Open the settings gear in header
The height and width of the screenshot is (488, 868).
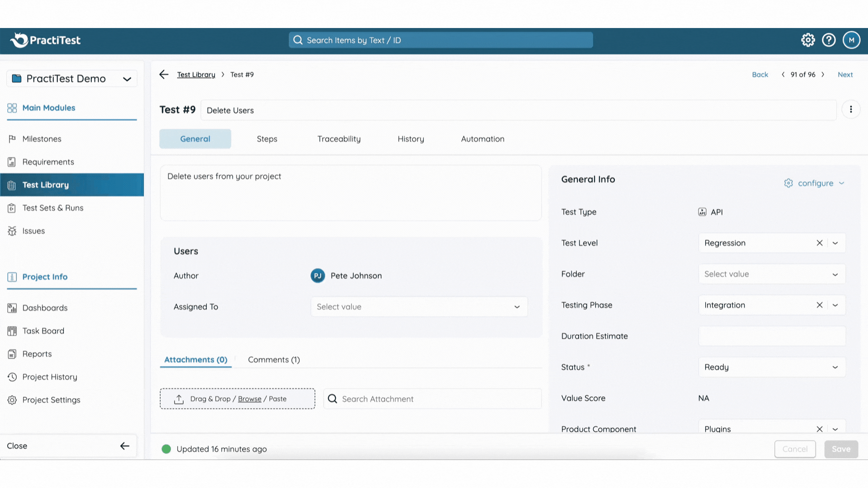[808, 40]
